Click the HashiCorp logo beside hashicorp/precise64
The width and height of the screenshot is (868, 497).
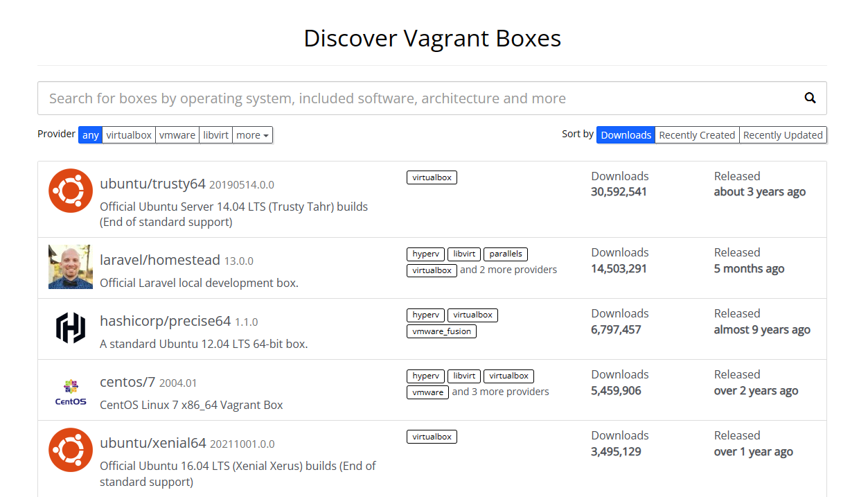70,328
